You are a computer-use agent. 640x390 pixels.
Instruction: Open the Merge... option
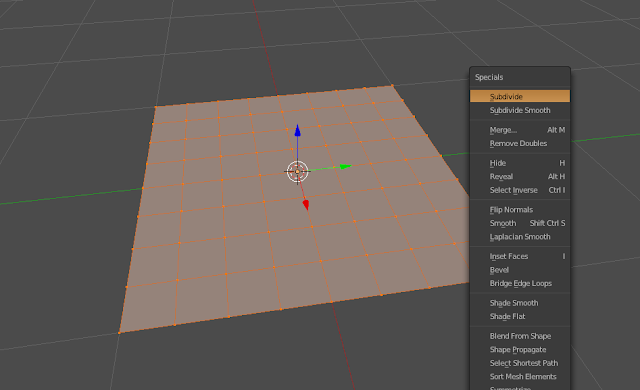(x=520, y=130)
